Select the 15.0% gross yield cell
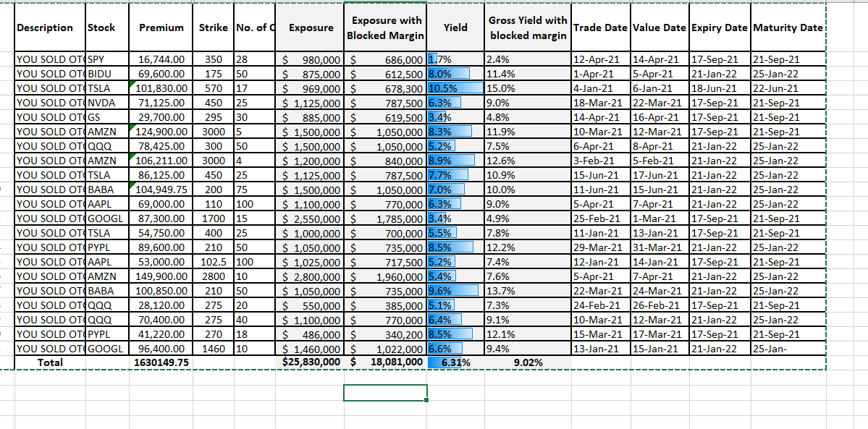The height and width of the screenshot is (429, 868). 528,88
